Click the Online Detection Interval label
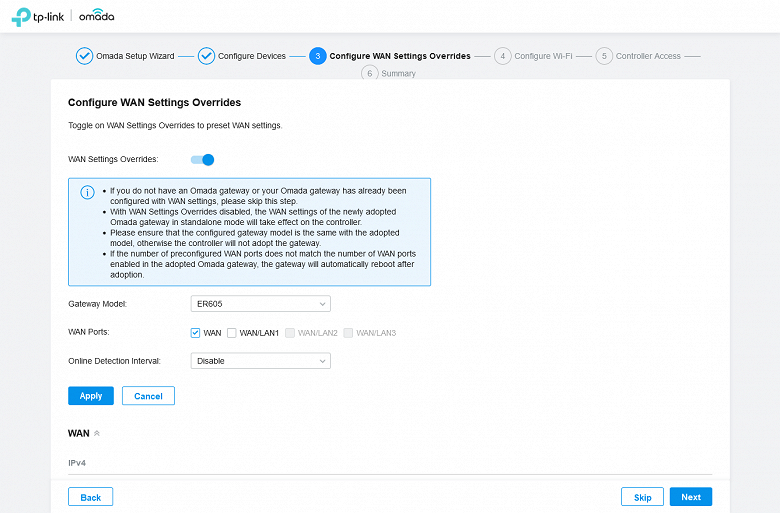780x513 pixels. click(114, 361)
